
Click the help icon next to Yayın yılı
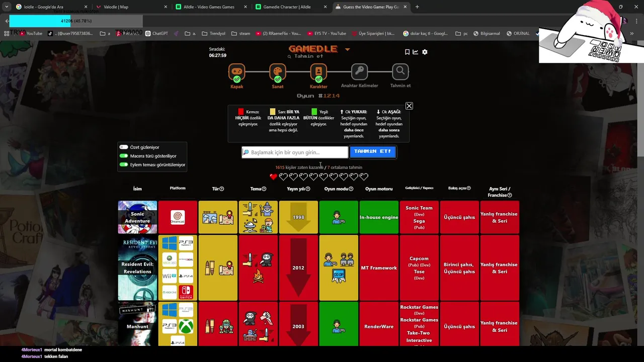(x=308, y=189)
